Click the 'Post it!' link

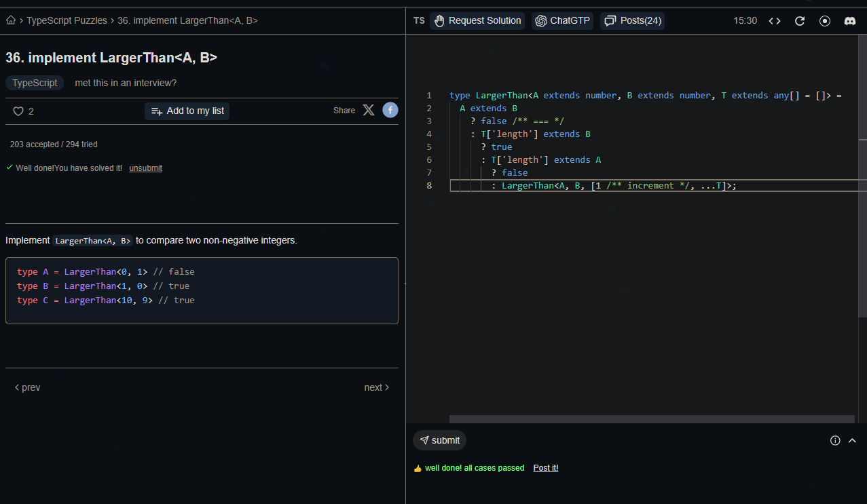(x=546, y=468)
